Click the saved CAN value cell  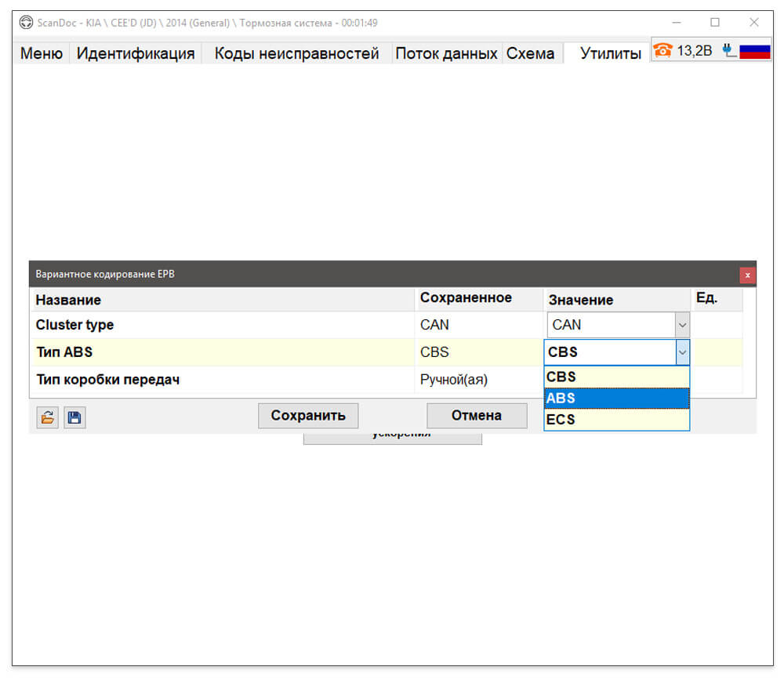[478, 325]
